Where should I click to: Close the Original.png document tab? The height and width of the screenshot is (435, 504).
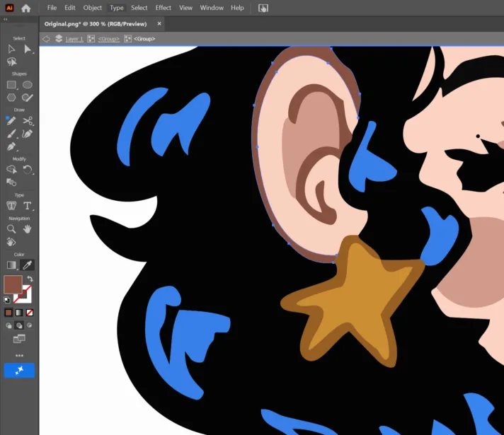[159, 24]
